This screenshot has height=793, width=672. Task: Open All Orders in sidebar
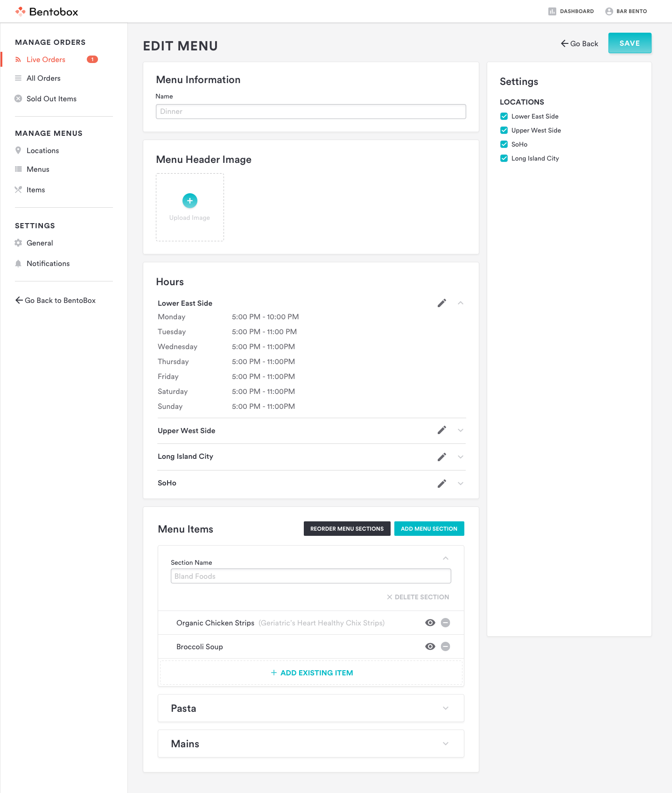pos(43,78)
